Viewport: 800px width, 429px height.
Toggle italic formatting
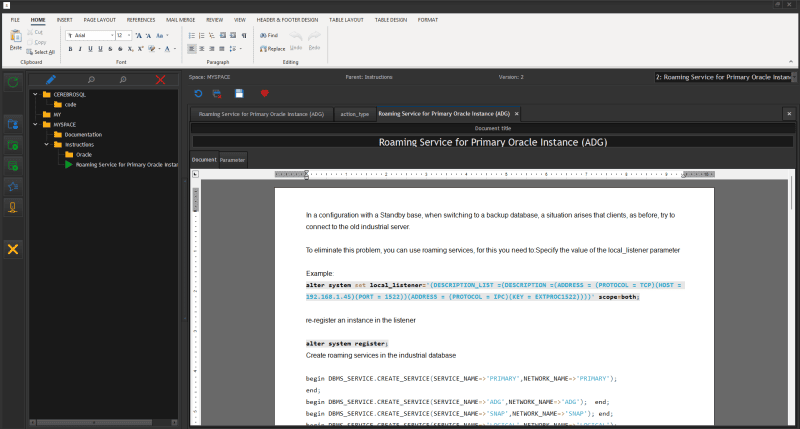point(80,49)
